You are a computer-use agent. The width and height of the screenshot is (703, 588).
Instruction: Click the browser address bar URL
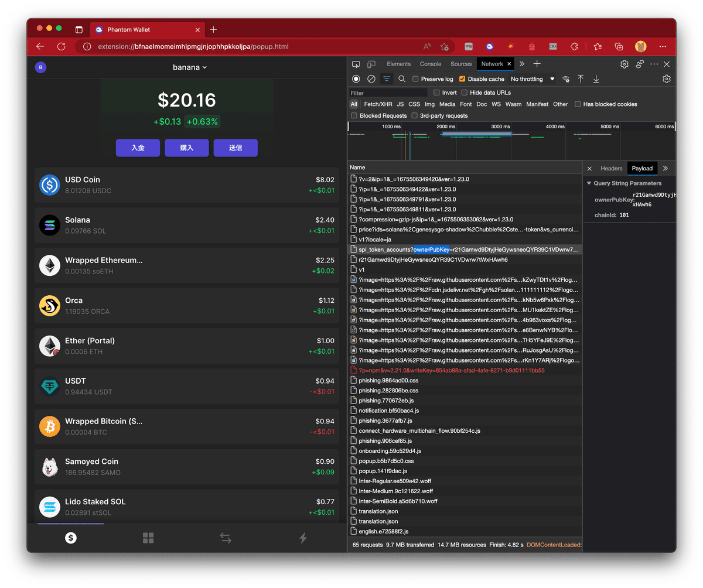(x=193, y=46)
